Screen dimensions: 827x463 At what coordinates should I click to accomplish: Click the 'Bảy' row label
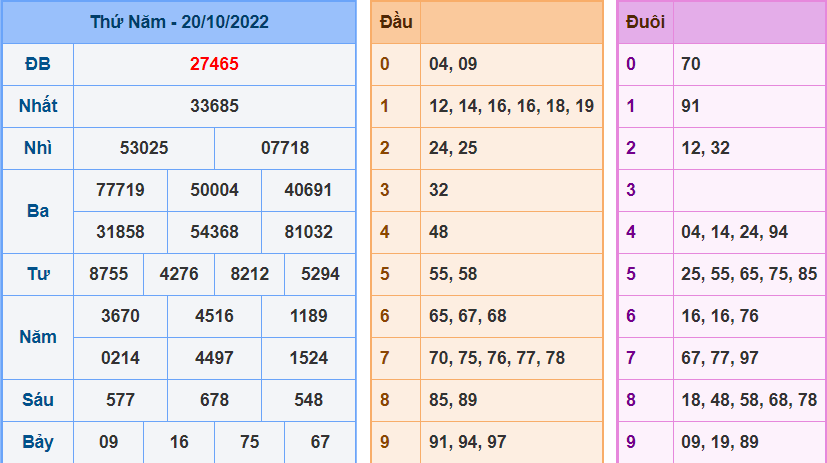coord(38,442)
